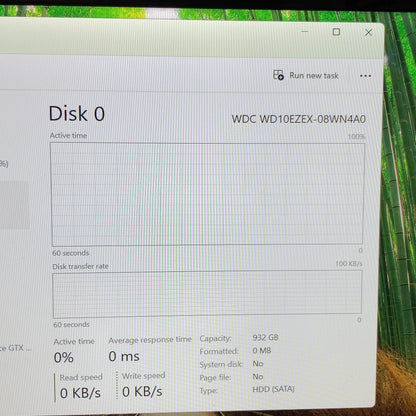This screenshot has width=416, height=416.
Task: Select the GTX GPU sidebar entry
Action: point(15,348)
